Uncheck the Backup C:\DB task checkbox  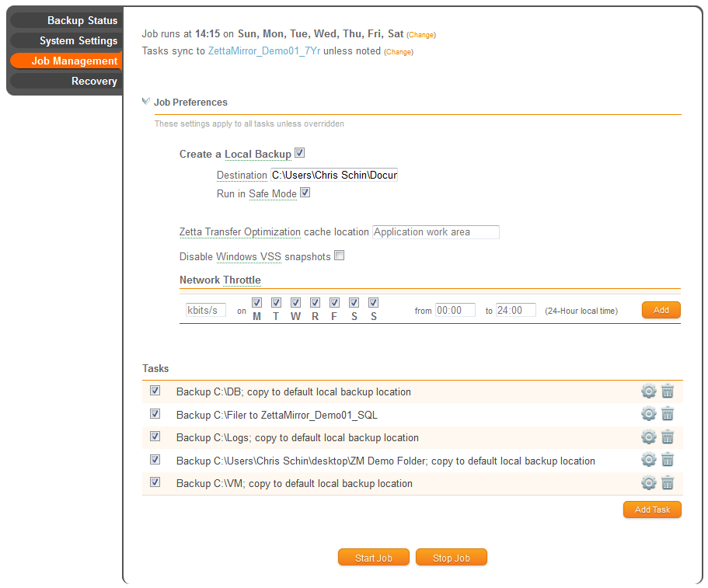[155, 391]
